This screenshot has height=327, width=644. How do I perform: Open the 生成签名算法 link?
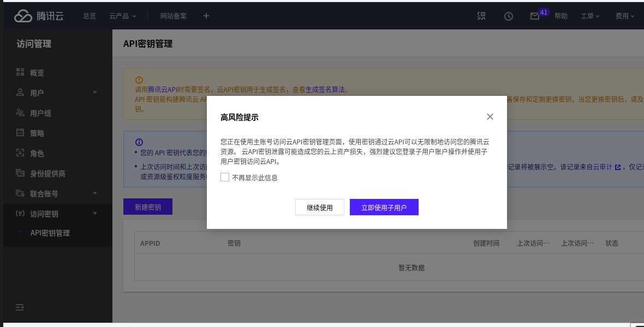coord(325,89)
